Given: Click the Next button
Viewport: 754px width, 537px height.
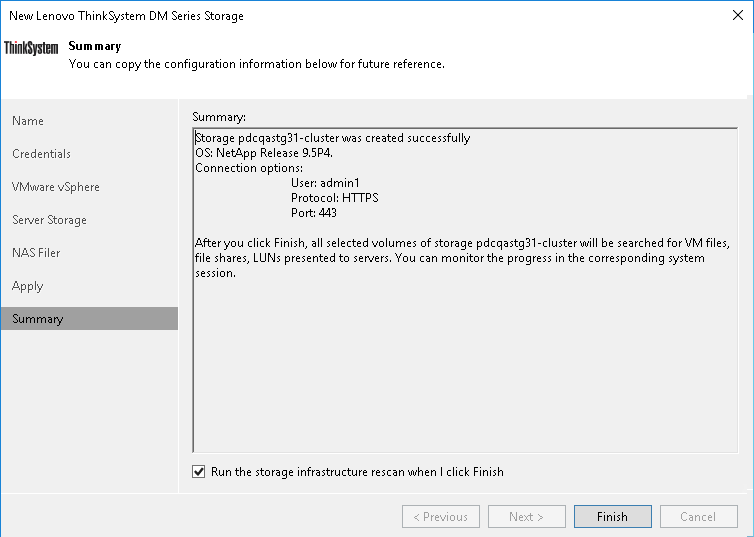Looking at the screenshot, I should point(527,517).
